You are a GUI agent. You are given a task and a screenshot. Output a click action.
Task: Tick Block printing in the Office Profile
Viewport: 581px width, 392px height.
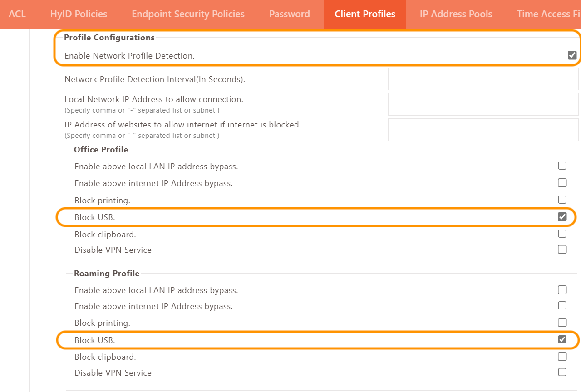point(562,200)
